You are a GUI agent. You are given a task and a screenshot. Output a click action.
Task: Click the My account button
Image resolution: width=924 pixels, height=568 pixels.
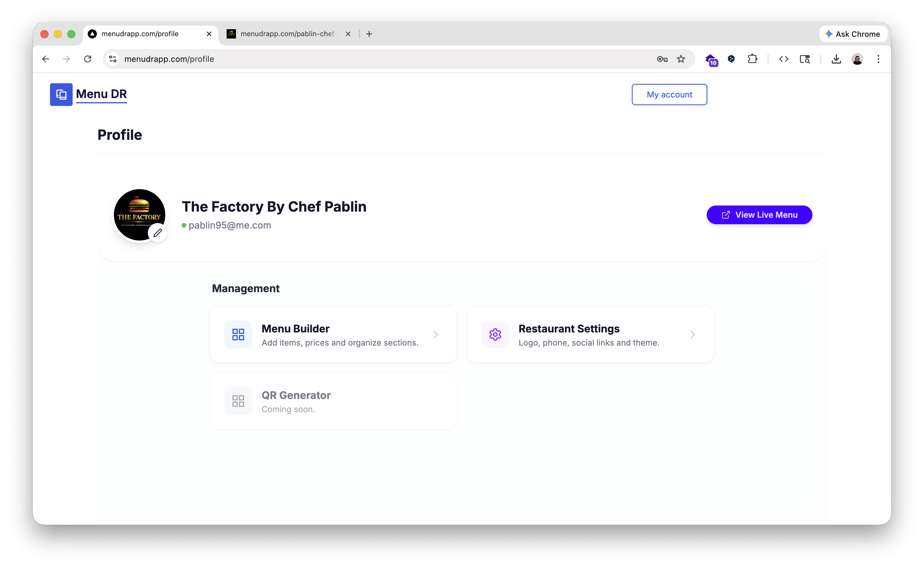[669, 95]
